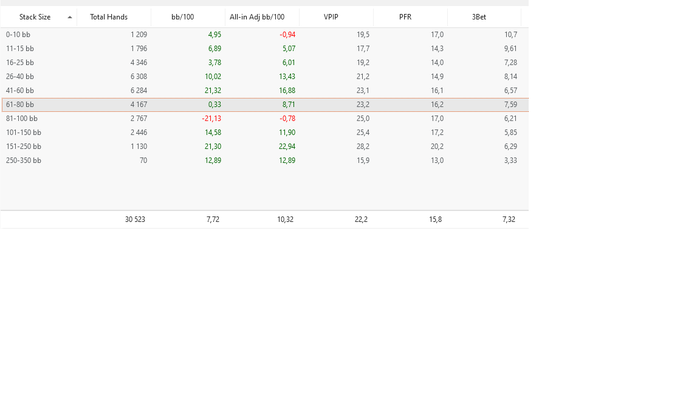Image resolution: width=700 pixels, height=394 pixels.
Task: Select the 26-40 bb row
Action: [264, 76]
